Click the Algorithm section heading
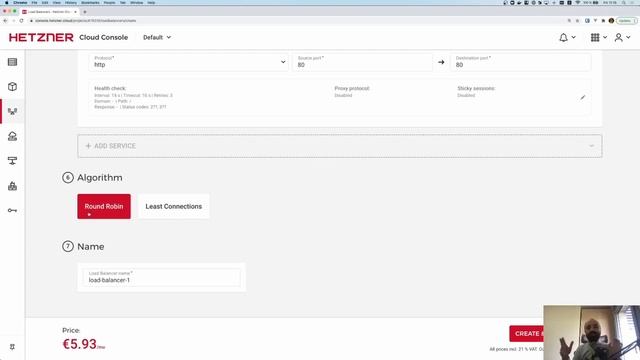The image size is (640, 360). (100, 178)
